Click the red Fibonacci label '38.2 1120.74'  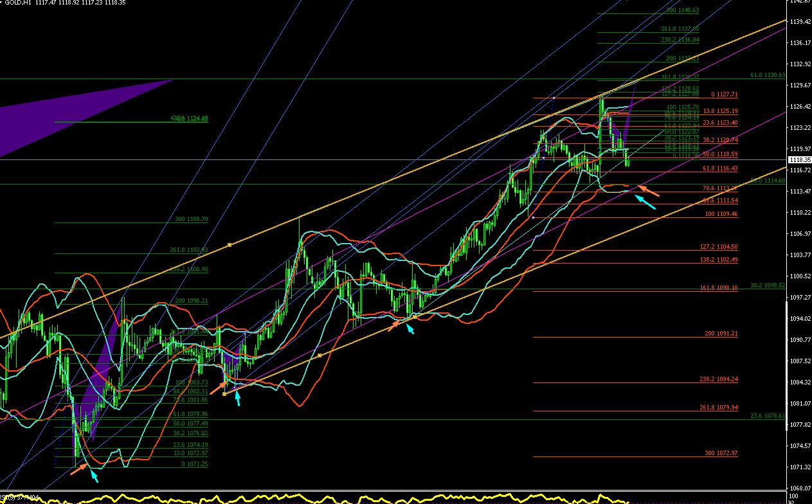[x=720, y=140]
